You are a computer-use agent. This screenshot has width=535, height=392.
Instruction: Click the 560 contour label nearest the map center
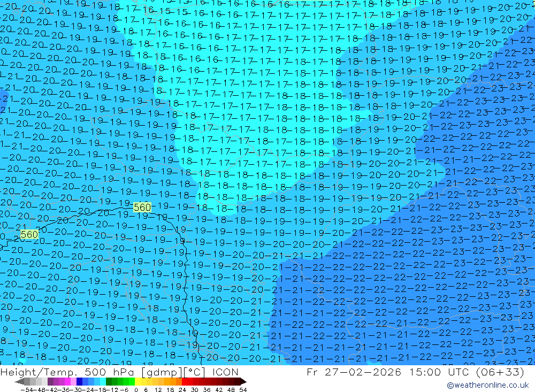[x=142, y=207]
